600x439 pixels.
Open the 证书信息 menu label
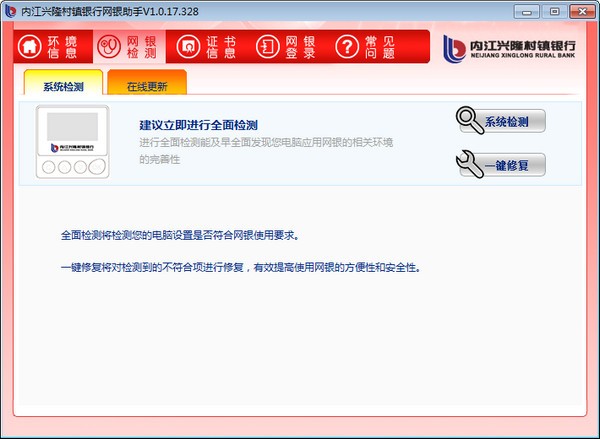tap(221, 47)
